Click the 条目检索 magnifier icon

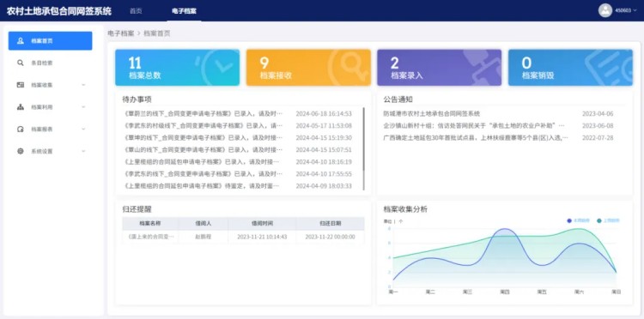(21, 63)
